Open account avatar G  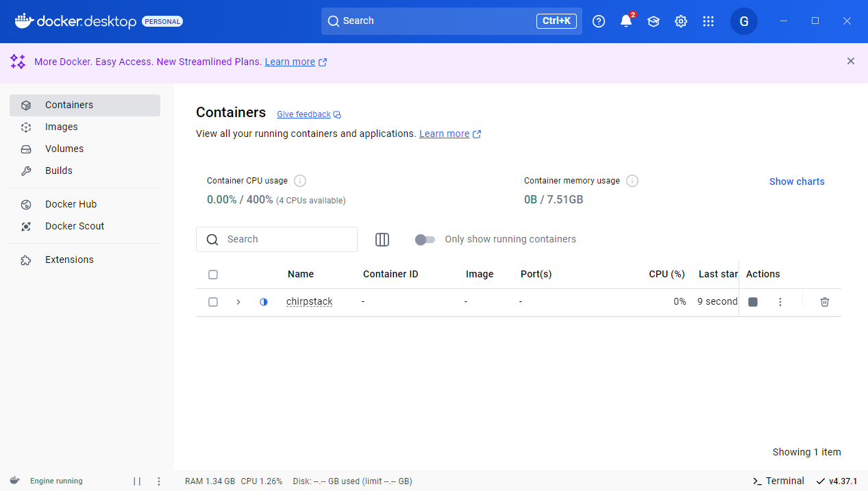(x=744, y=21)
